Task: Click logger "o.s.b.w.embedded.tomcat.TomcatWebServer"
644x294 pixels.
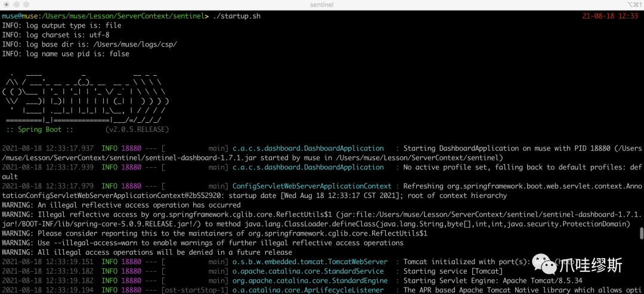Action: [x=310, y=262]
